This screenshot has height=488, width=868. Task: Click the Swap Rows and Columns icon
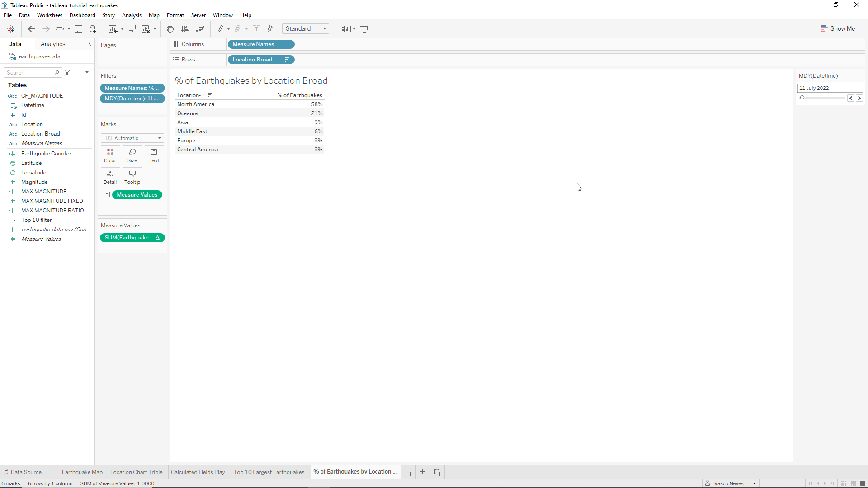click(x=170, y=29)
